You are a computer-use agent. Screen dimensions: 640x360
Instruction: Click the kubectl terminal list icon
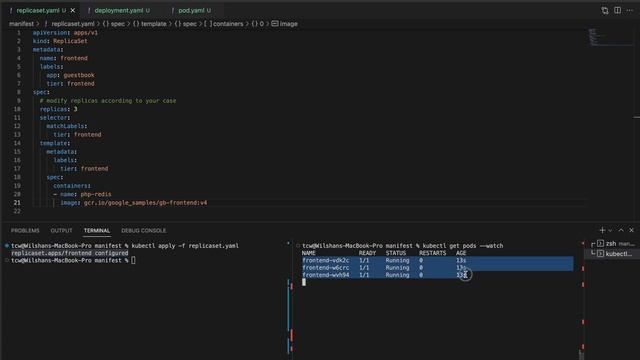(x=600, y=254)
